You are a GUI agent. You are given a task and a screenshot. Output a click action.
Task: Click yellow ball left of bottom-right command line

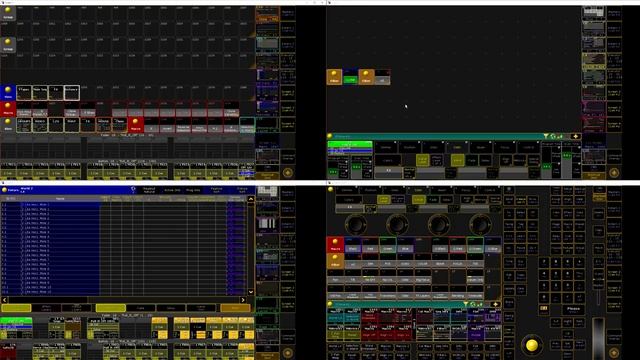[330, 304]
